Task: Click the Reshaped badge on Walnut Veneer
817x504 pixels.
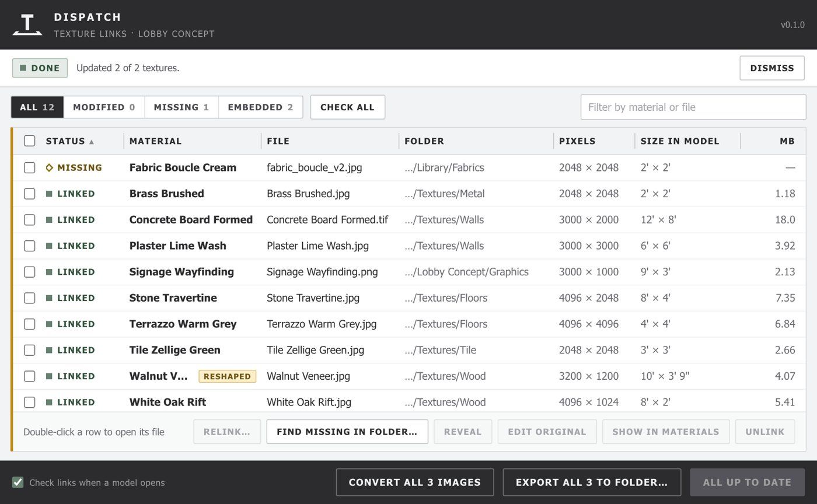Action: click(x=228, y=376)
